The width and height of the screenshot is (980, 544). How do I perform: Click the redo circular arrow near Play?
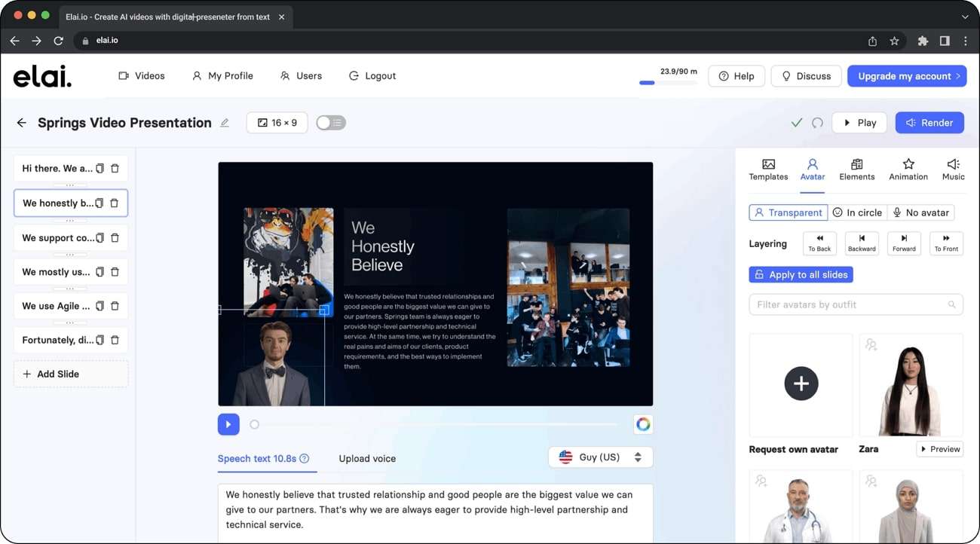[x=817, y=123]
